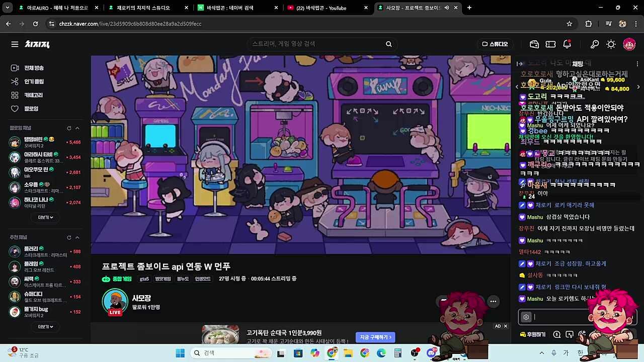Bookmark this page with star
This screenshot has width=644, height=362.
(x=569, y=24)
